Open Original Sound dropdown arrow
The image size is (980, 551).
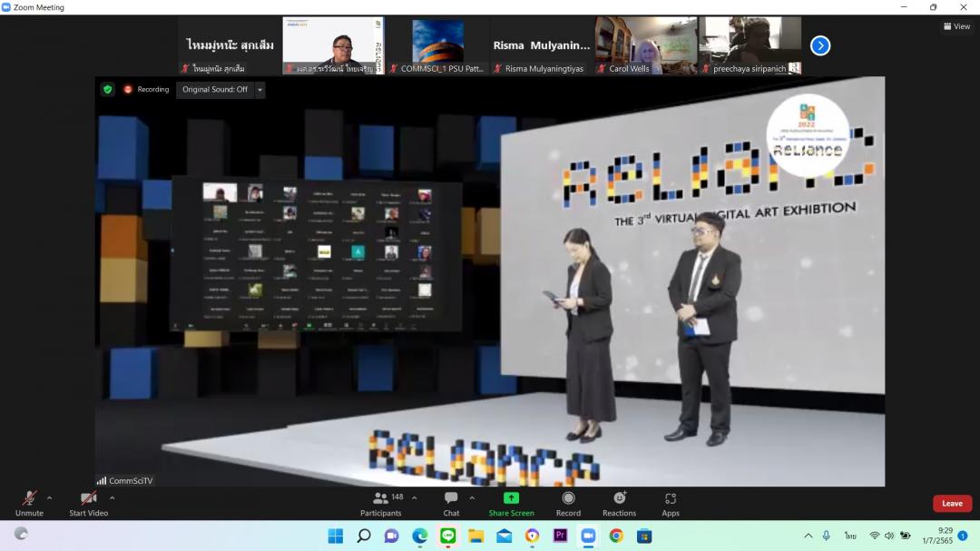pyautogui.click(x=260, y=90)
